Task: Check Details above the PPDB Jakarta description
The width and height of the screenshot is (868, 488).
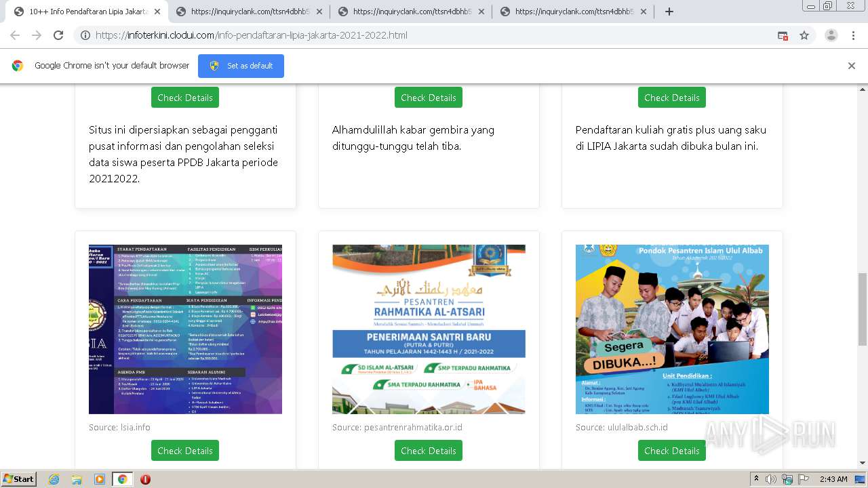Action: click(185, 98)
